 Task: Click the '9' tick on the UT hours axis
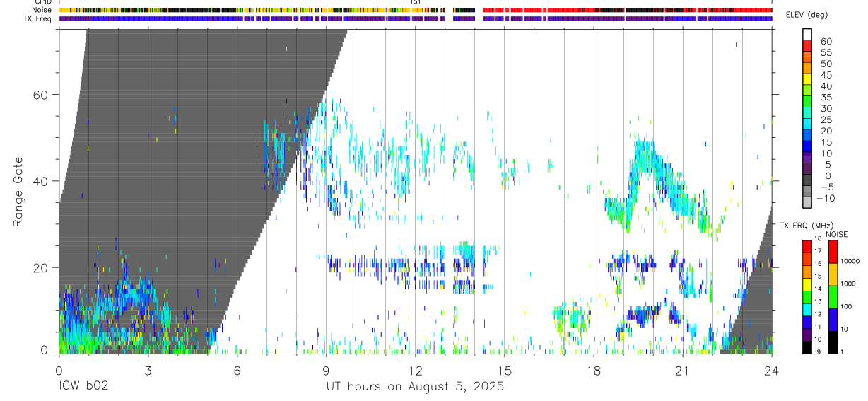pos(326,371)
